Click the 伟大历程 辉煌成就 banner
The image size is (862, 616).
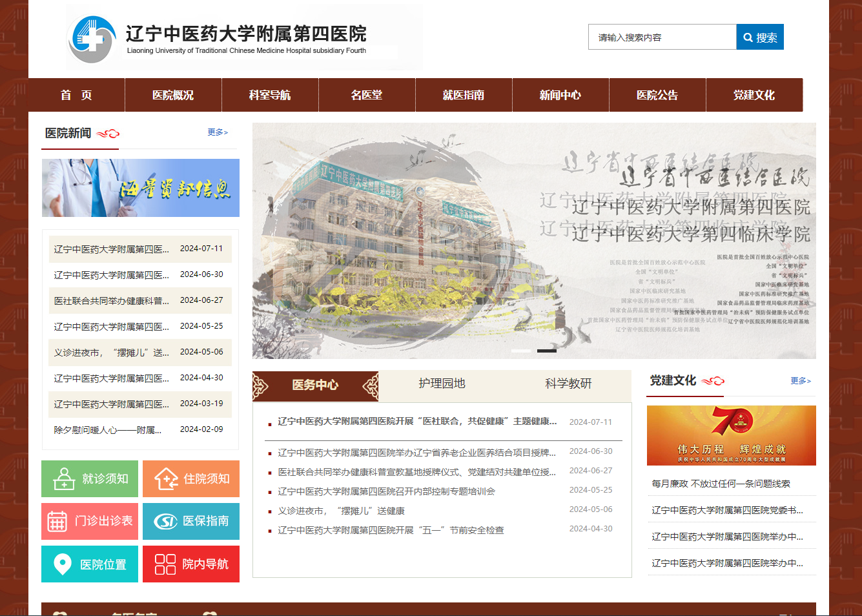pos(732,435)
